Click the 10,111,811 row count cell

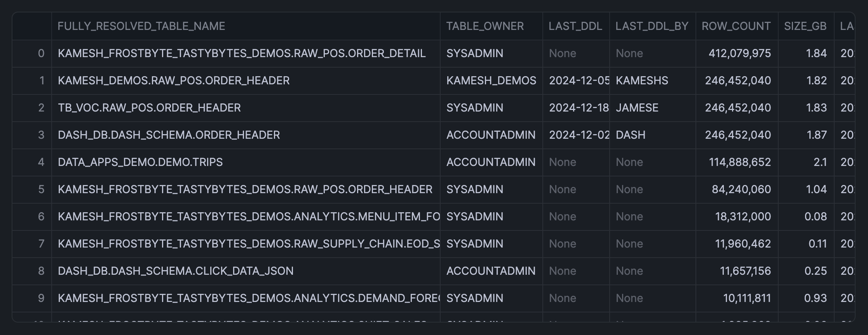[x=747, y=298]
